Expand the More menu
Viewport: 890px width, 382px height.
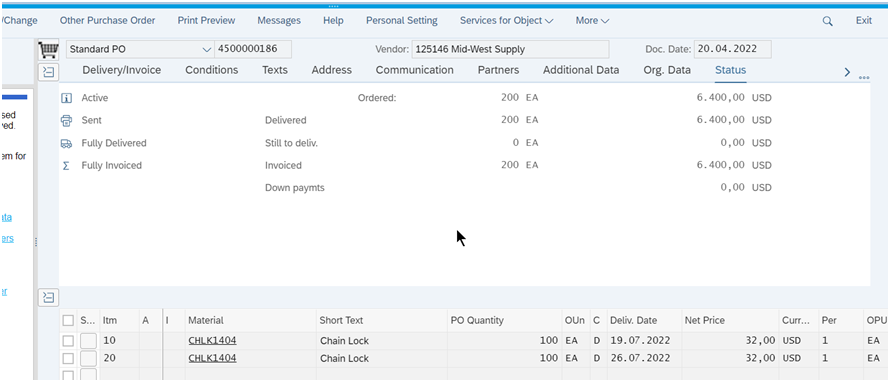[x=593, y=20]
